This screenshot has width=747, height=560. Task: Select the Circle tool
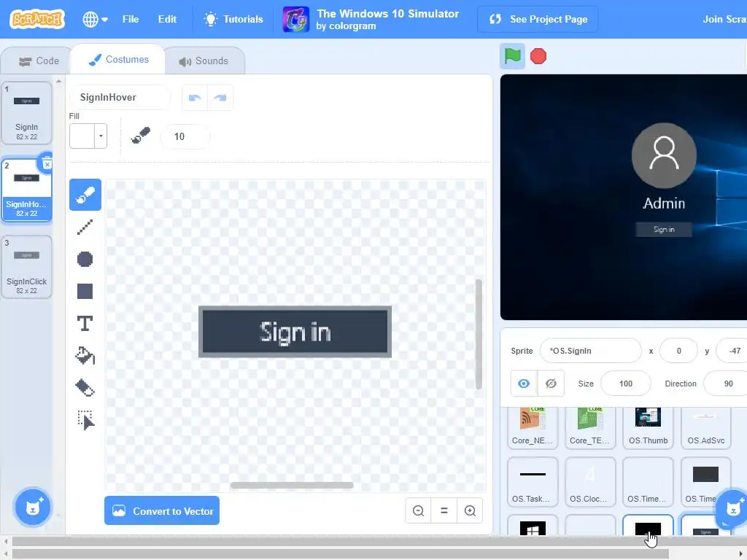(x=85, y=259)
